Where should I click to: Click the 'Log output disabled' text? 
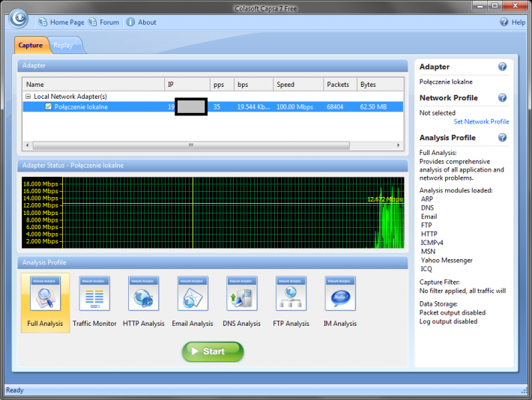448,321
